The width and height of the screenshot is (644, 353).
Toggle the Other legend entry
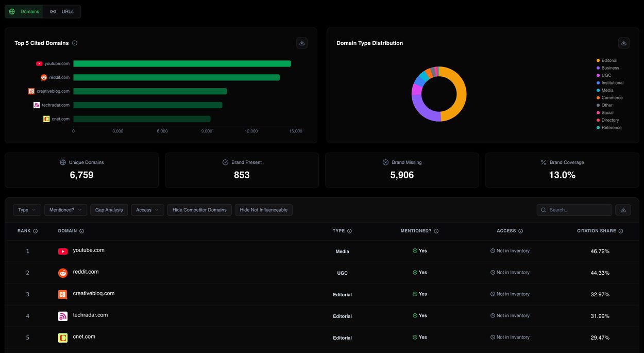(x=604, y=105)
